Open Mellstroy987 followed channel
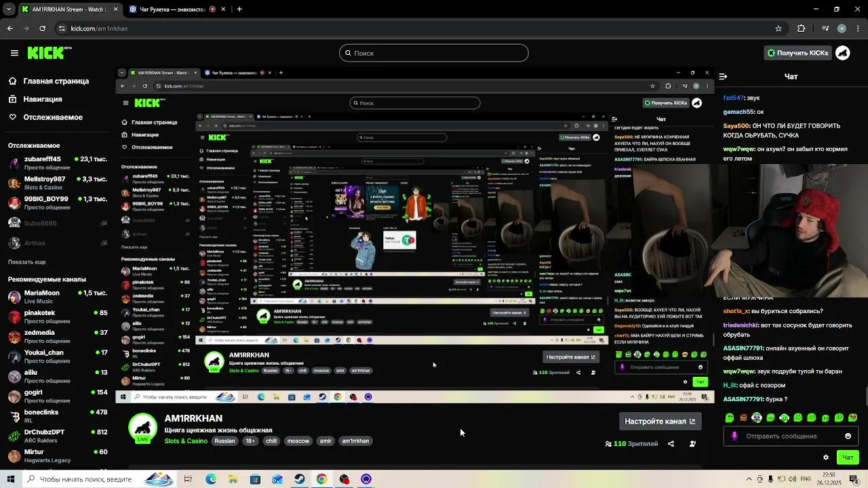Screen dimensions: 868x488 (58, 183)
